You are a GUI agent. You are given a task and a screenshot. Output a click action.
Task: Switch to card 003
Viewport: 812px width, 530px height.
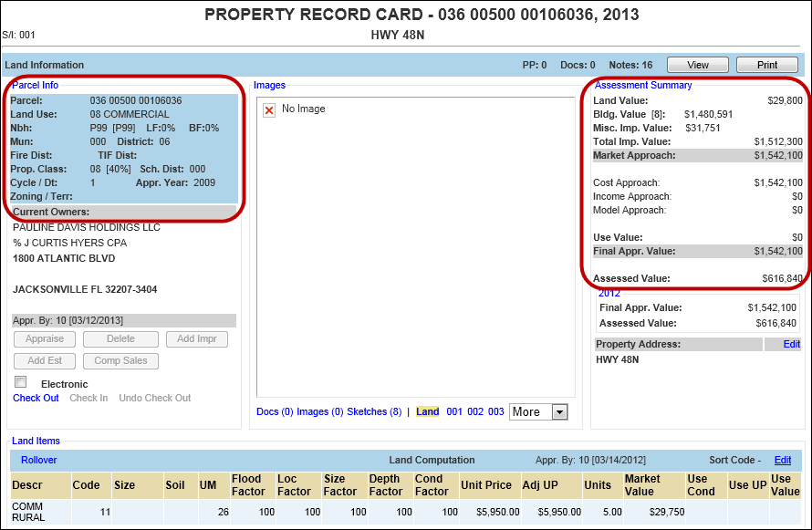pyautogui.click(x=495, y=411)
